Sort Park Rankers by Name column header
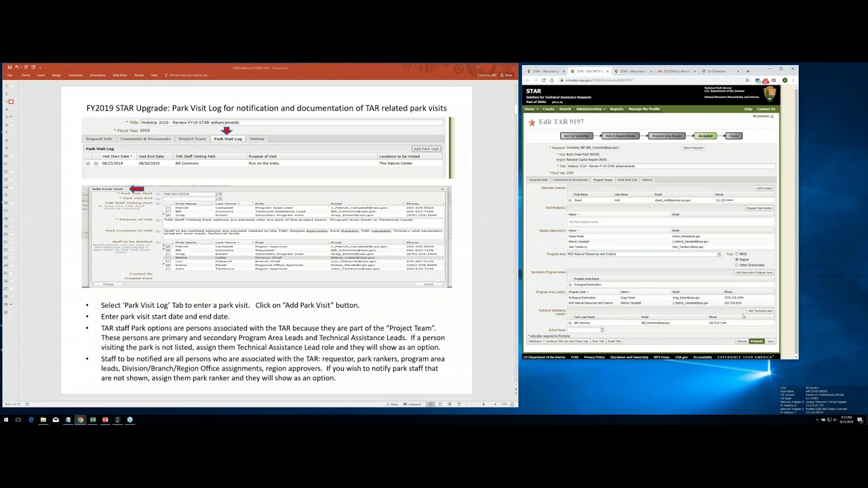 (x=573, y=214)
